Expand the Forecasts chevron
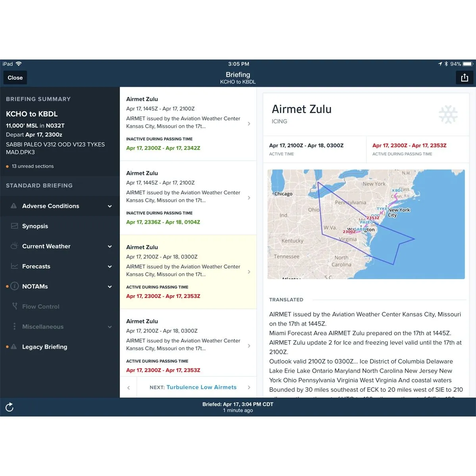476x476 pixels. point(110,267)
